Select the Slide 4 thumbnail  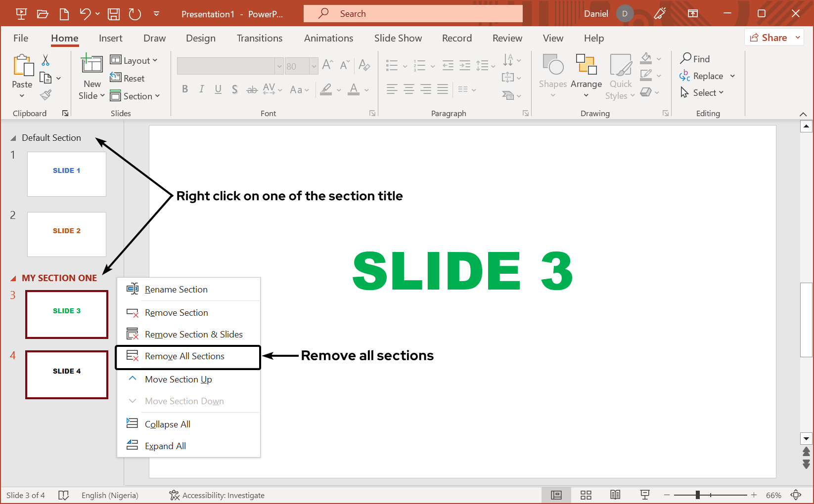coord(66,375)
